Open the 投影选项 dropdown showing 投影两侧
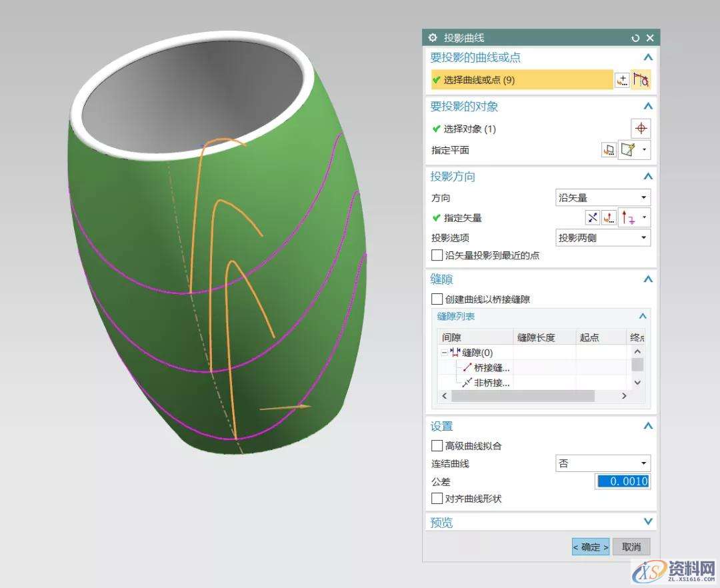 click(603, 237)
